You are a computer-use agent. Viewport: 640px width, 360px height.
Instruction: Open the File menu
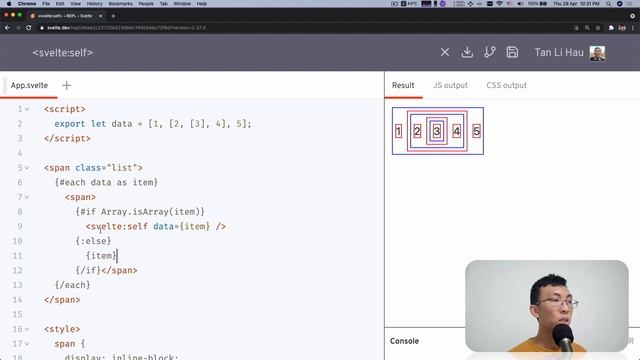(46, 4)
